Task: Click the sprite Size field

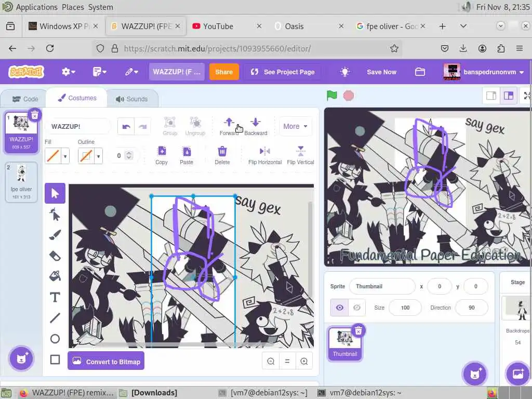Action: click(405, 308)
